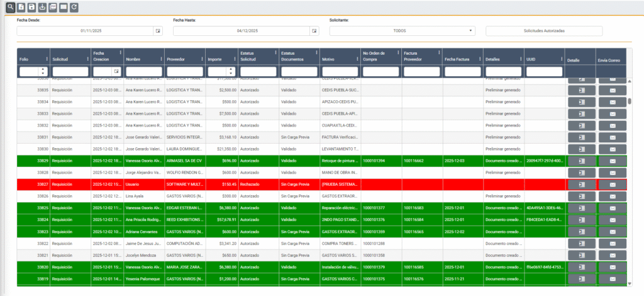Sort by the Nombre column header
This screenshot has height=296, width=644.
coord(142,59)
